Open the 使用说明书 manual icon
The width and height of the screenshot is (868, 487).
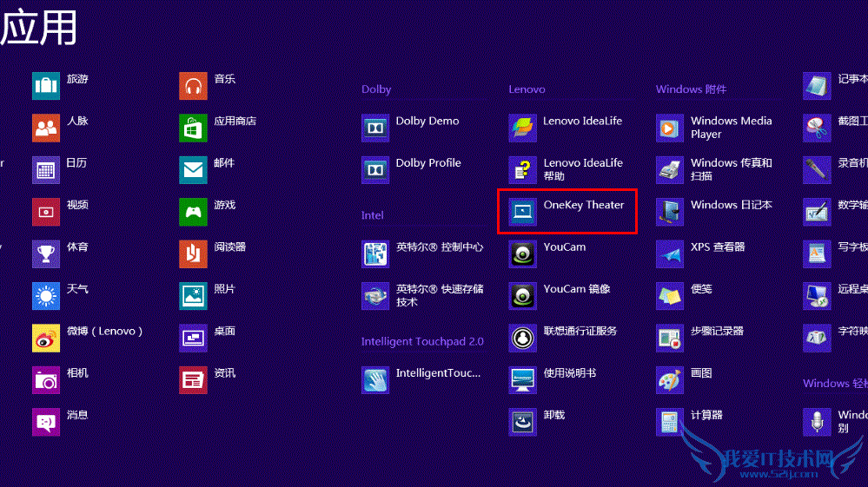[x=522, y=379]
